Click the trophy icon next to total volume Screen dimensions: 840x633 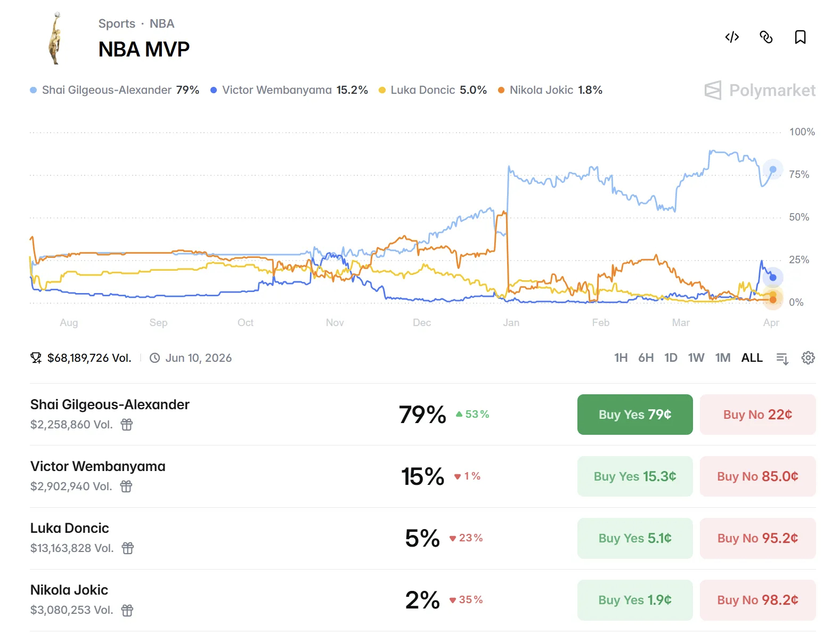[x=36, y=358]
